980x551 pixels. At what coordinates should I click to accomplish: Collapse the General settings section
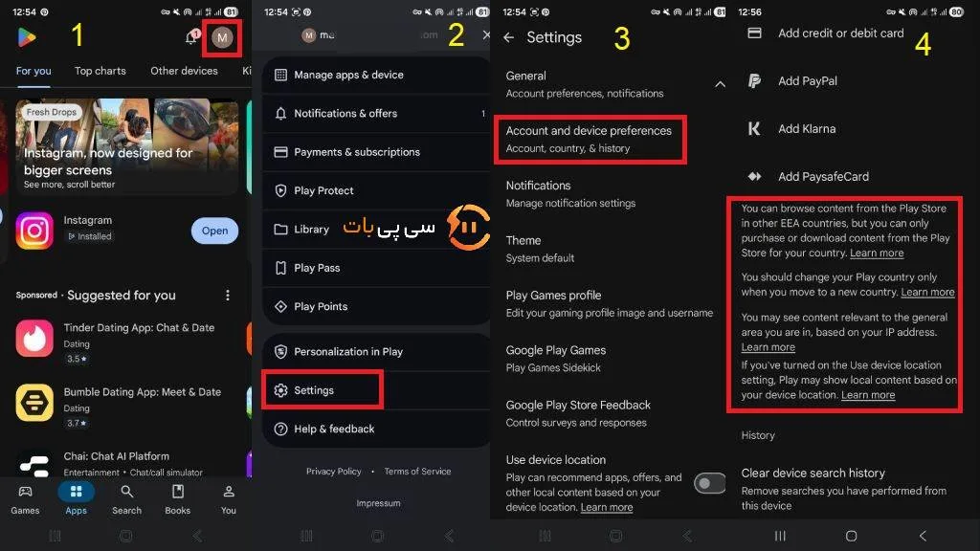720,84
